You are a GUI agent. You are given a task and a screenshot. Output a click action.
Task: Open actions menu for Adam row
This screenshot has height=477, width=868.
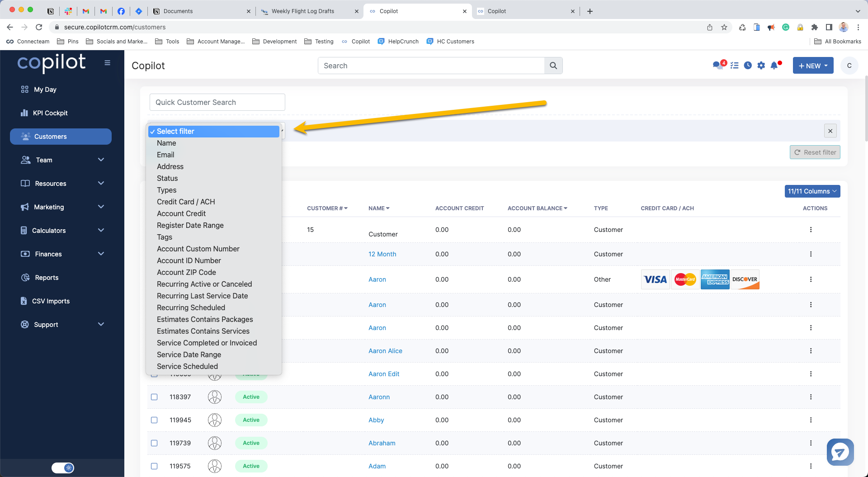(x=811, y=466)
